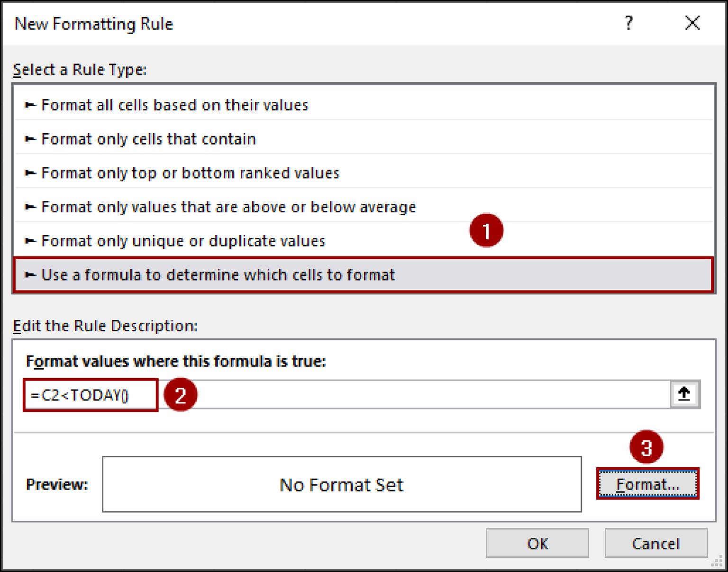The image size is (728, 572).
Task: Click the arrow icon beside 'Format only values that are above or below average'
Action: click(x=30, y=207)
